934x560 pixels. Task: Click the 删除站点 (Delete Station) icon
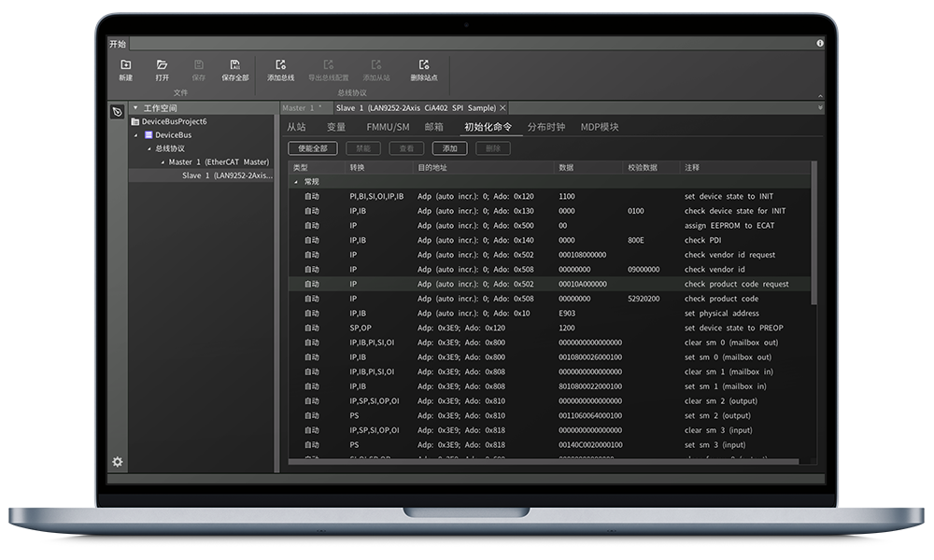424,65
